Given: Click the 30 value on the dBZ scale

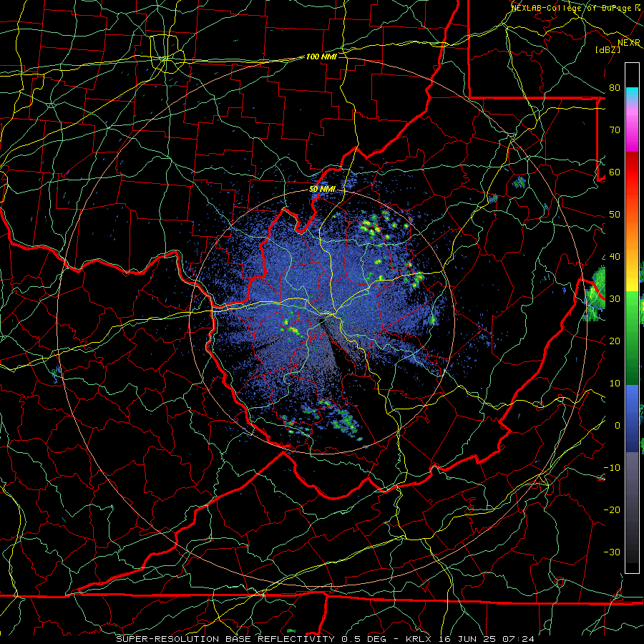Looking at the screenshot, I should coord(615,299).
